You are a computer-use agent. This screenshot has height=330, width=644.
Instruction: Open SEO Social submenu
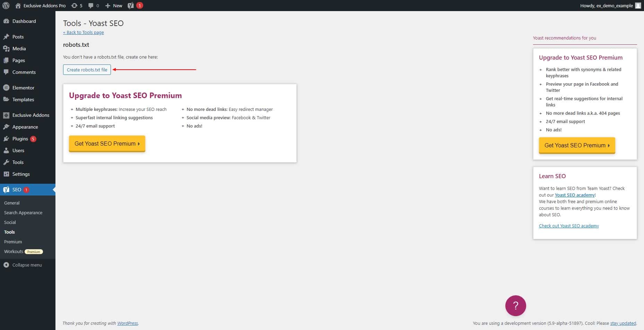click(10, 222)
